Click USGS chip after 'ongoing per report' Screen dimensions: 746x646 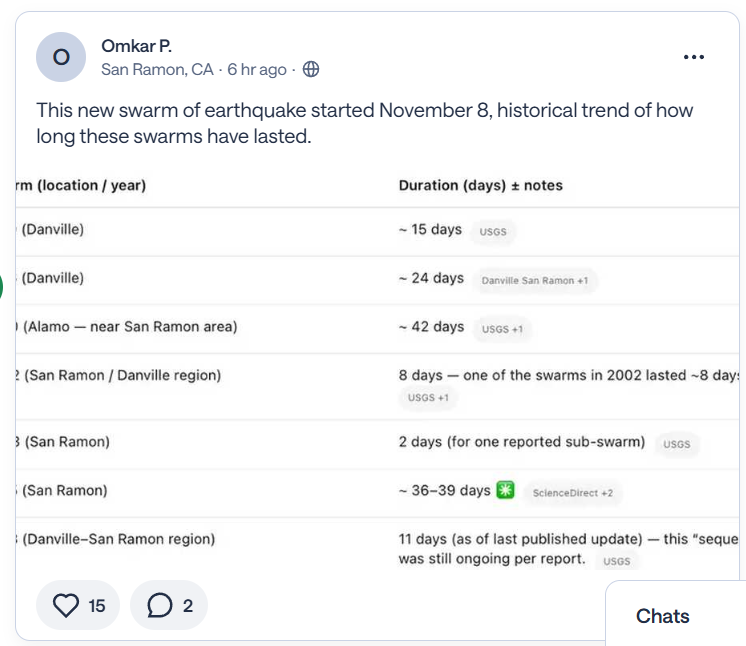[x=617, y=562]
